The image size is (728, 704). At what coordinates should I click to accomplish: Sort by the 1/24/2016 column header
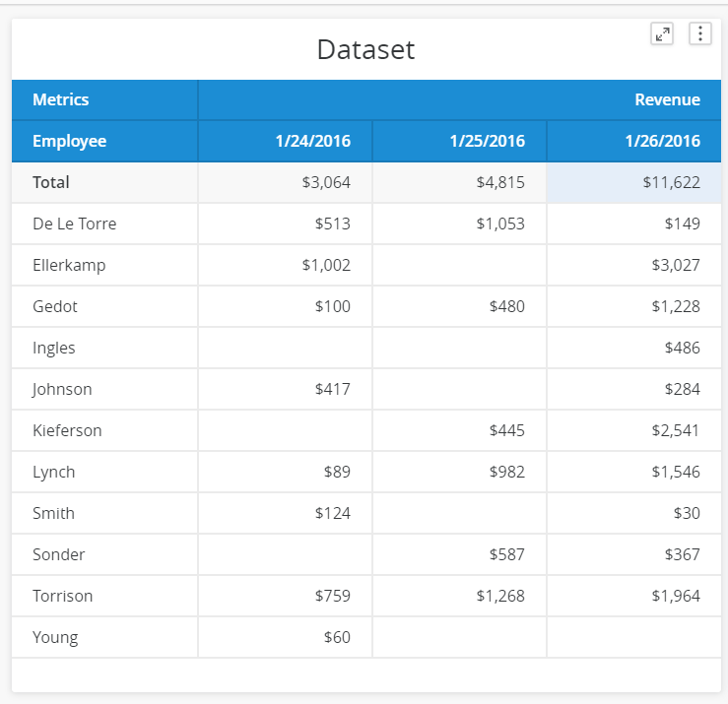[x=285, y=141]
